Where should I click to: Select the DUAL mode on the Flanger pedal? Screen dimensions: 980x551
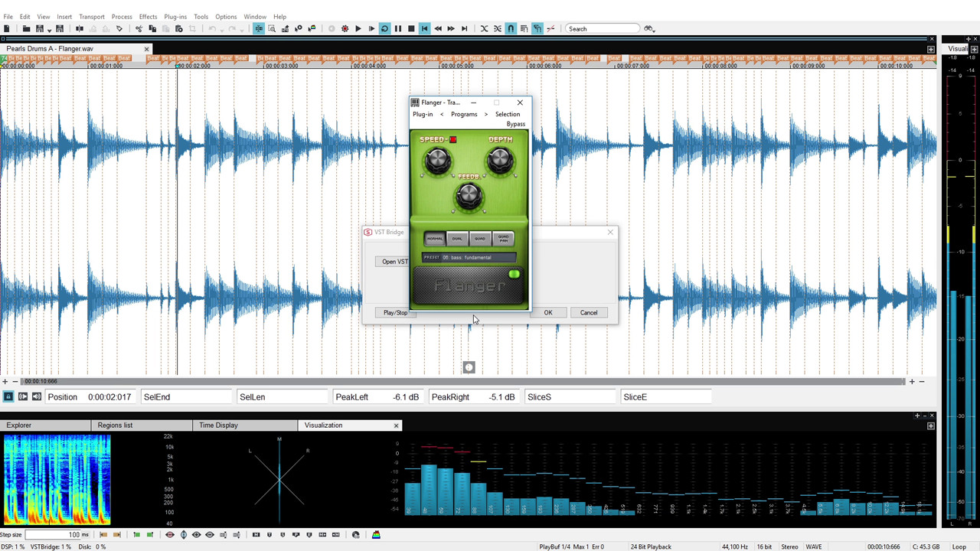(457, 238)
